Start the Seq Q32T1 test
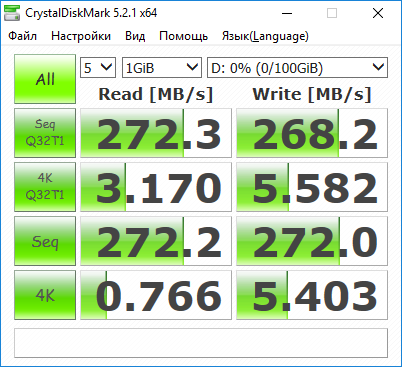402x367 pixels. click(x=45, y=133)
